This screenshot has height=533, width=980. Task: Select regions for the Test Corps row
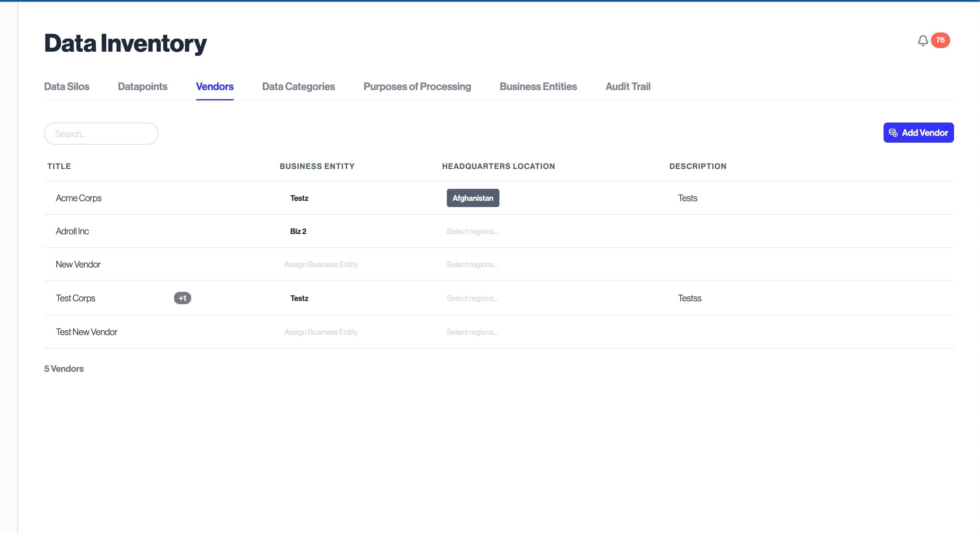point(472,298)
